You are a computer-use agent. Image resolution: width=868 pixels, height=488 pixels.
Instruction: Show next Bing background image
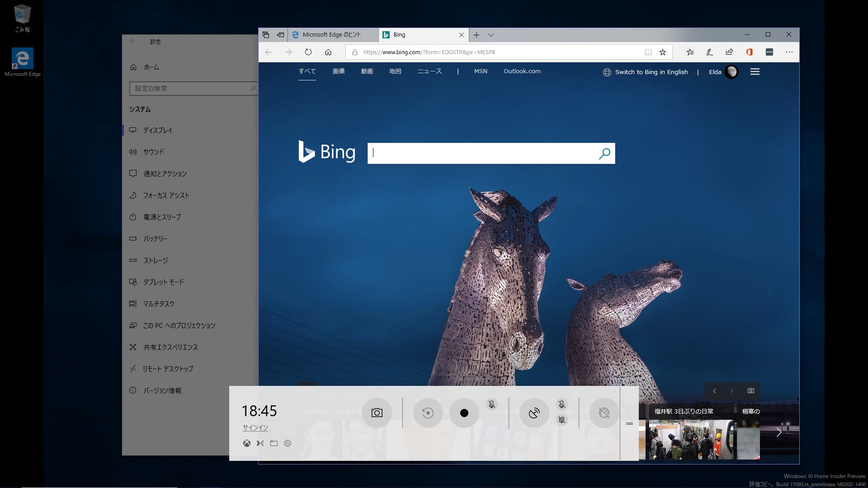point(731,391)
